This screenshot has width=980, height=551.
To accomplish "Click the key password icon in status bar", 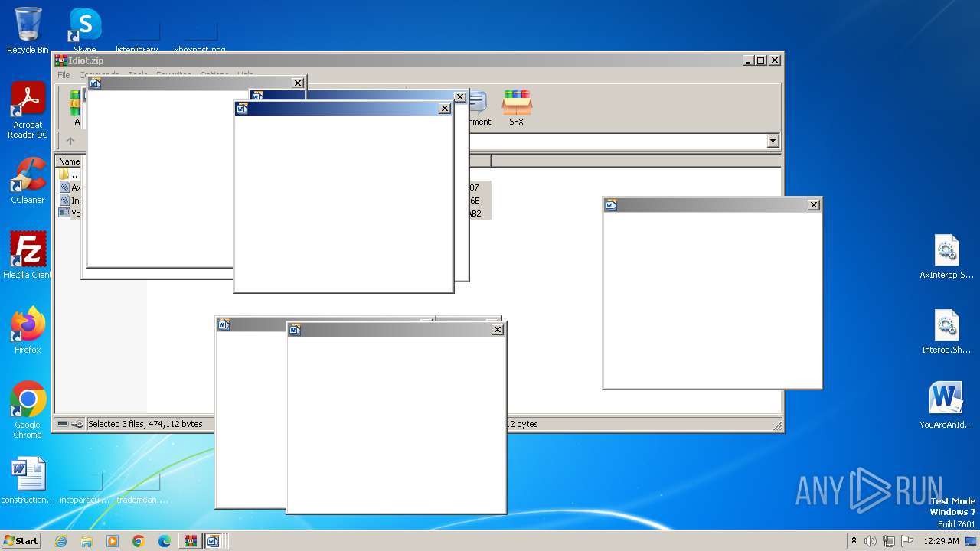I will click(77, 424).
